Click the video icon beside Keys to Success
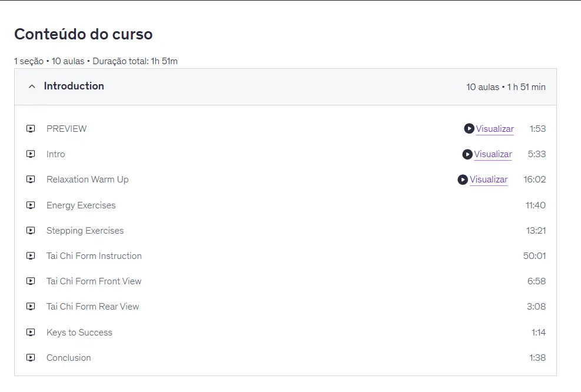The height and width of the screenshot is (392, 581). [x=31, y=333]
